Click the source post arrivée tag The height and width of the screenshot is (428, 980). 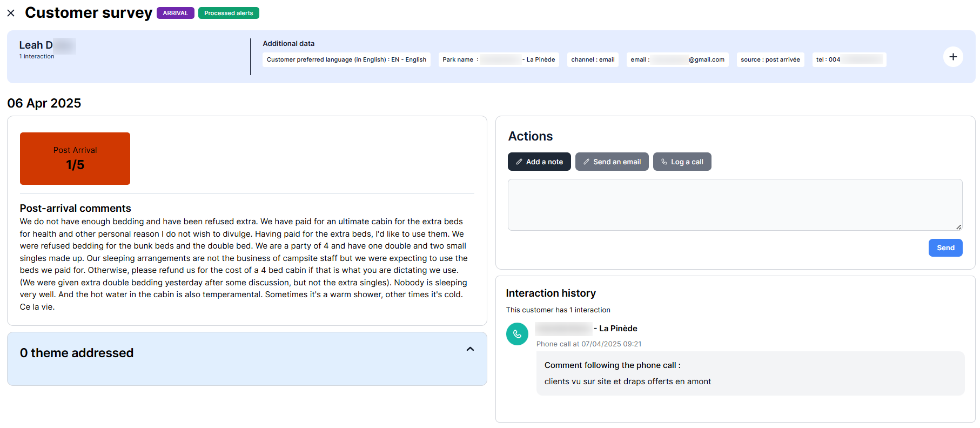pyautogui.click(x=770, y=59)
